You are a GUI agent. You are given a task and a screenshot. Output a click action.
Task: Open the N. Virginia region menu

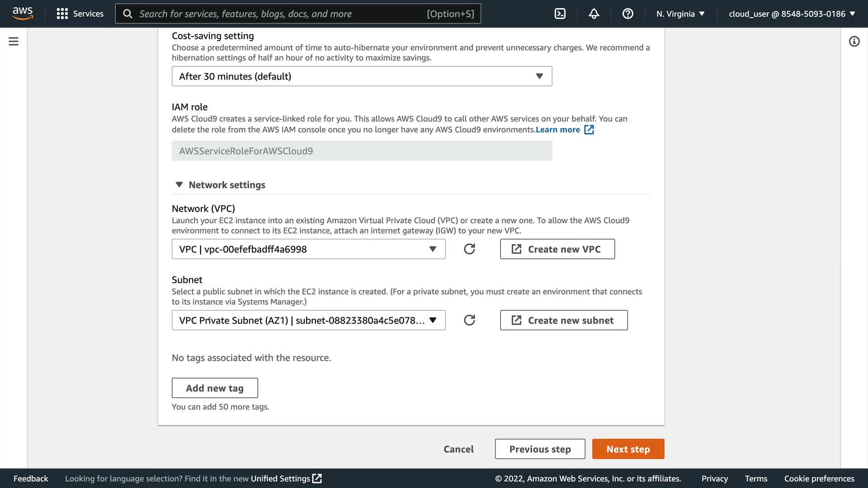tap(680, 14)
